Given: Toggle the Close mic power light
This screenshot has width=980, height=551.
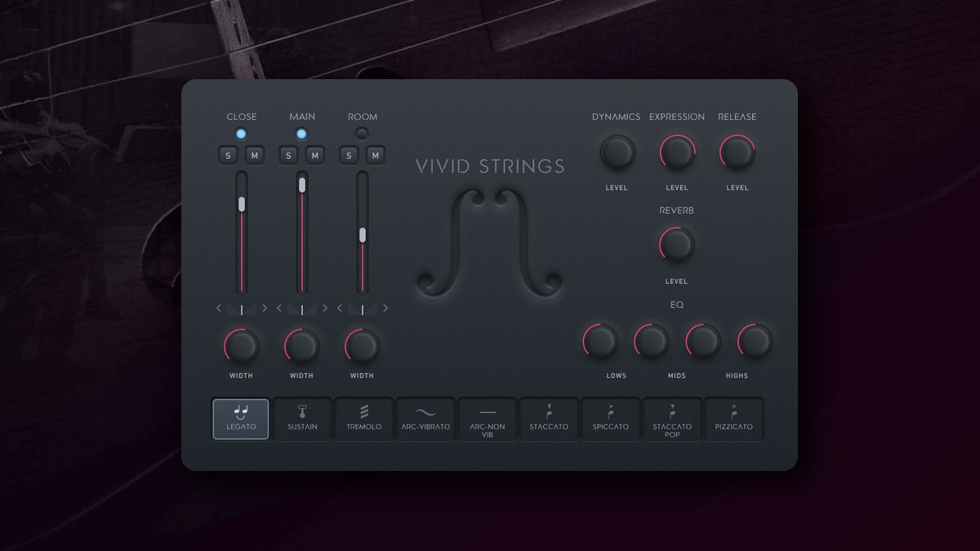Looking at the screenshot, I should [241, 134].
